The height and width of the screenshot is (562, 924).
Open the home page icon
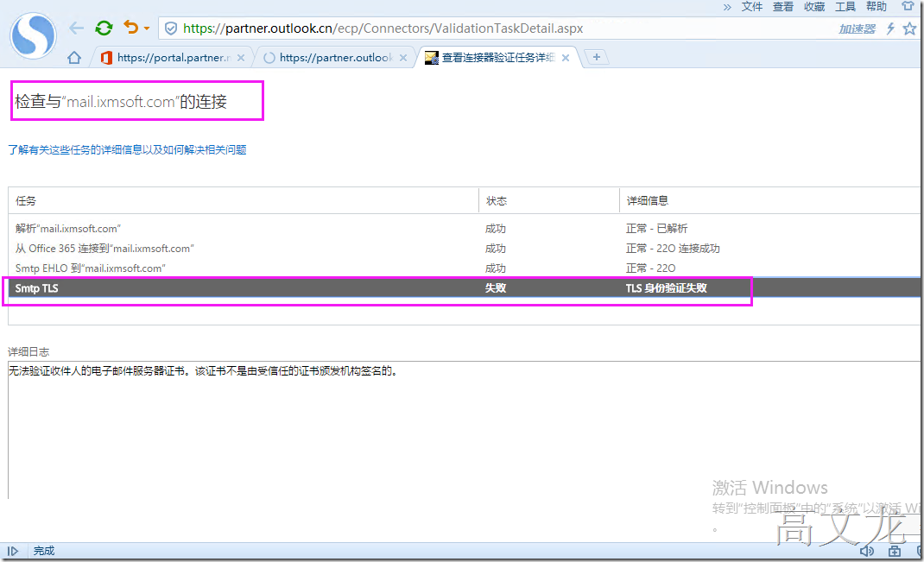click(x=74, y=57)
